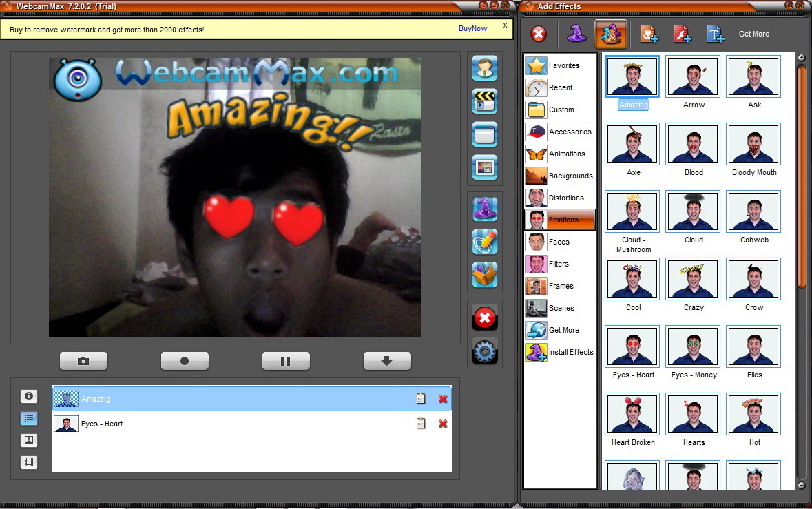Select the Axe effect thumbnail

[632, 144]
